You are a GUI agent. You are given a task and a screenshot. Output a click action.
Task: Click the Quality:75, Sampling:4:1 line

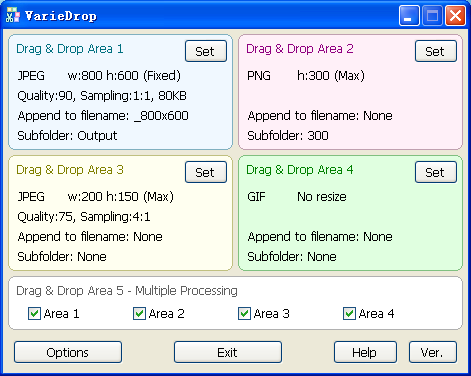(x=84, y=217)
